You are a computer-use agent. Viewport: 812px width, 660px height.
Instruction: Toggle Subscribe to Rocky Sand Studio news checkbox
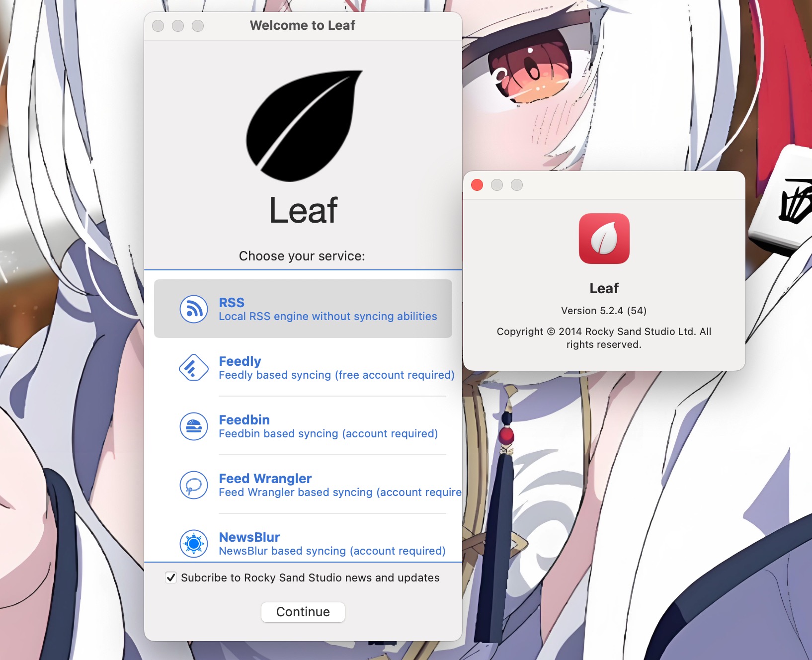(171, 577)
